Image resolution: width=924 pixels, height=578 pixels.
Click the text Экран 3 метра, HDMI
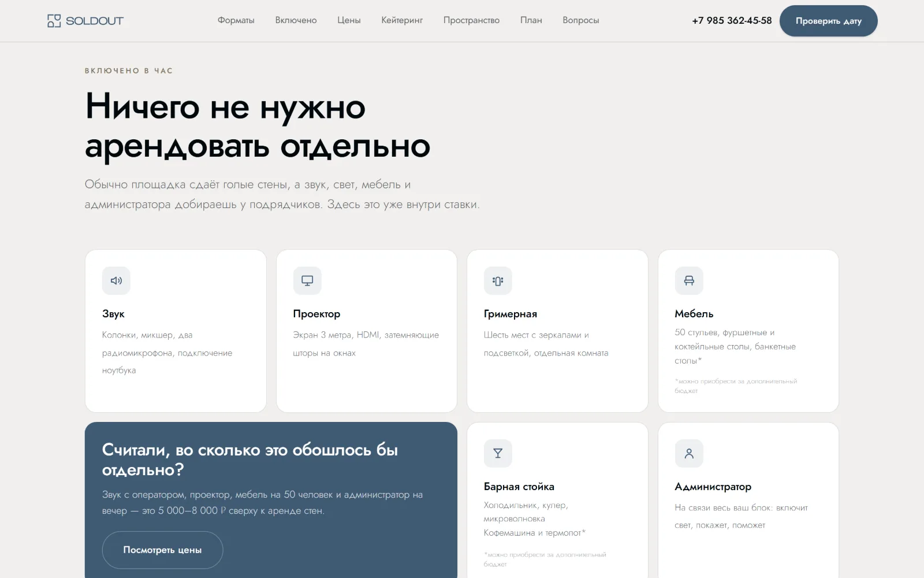tap(336, 335)
